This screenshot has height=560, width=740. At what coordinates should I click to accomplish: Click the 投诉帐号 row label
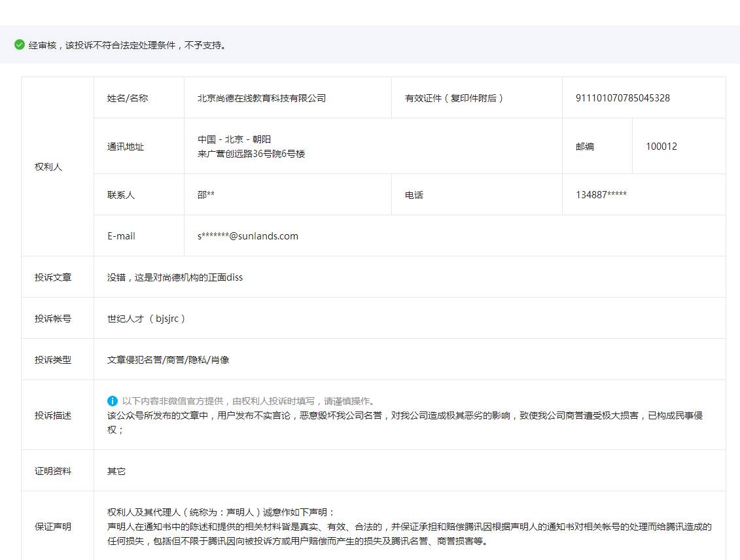pos(53,319)
